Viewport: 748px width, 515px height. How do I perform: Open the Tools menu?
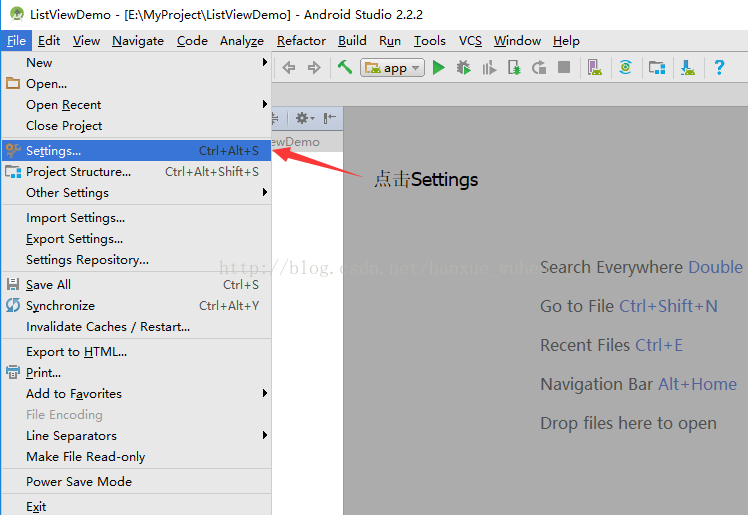coord(429,41)
